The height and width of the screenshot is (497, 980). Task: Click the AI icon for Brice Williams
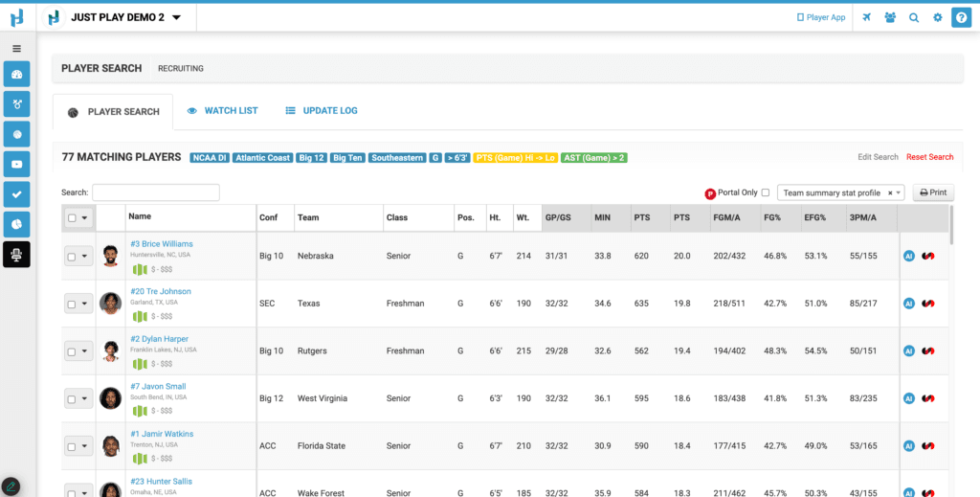(909, 256)
